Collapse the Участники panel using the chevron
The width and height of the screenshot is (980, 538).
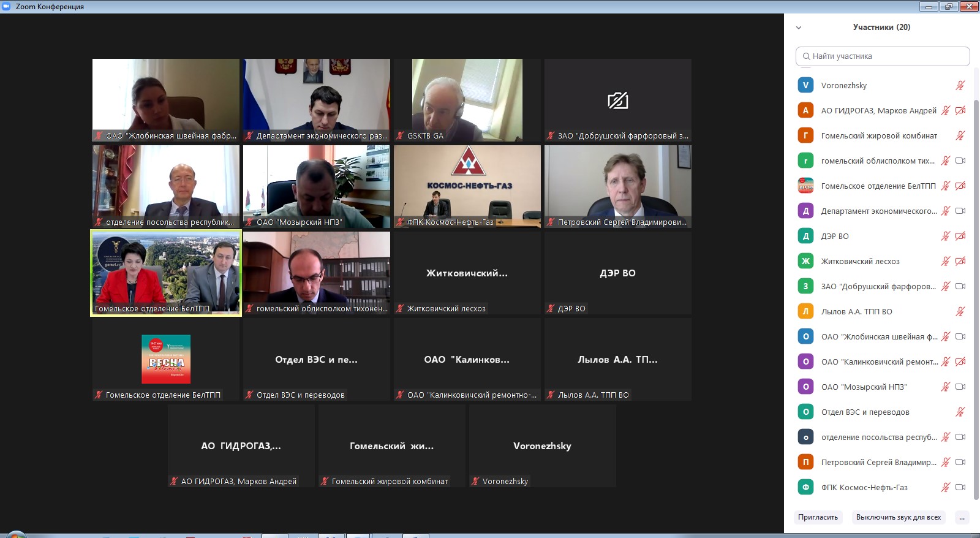(798, 28)
